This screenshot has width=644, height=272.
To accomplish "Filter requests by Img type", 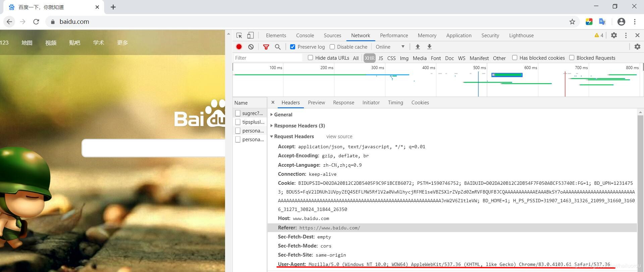I will [x=404, y=58].
